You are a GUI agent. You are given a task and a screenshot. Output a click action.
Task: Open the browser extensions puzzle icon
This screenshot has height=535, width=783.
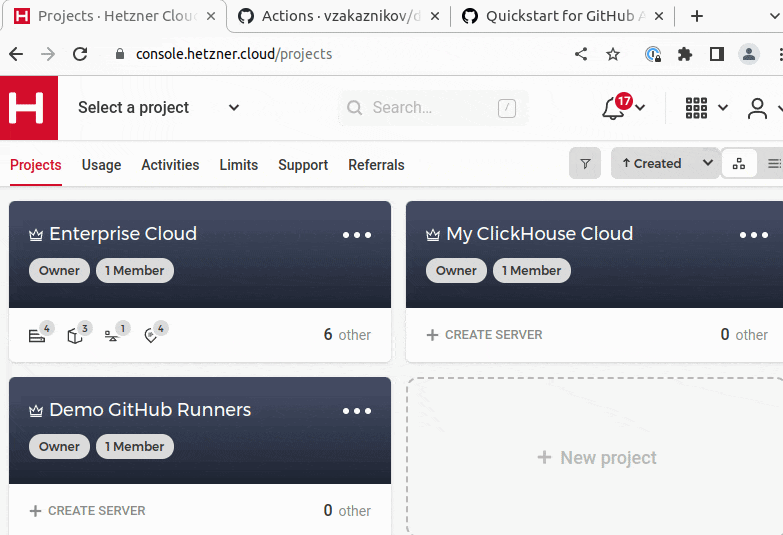pos(685,54)
